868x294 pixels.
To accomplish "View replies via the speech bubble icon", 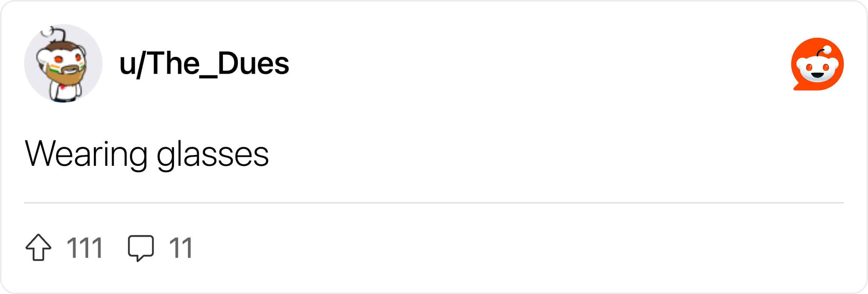I will [x=141, y=248].
